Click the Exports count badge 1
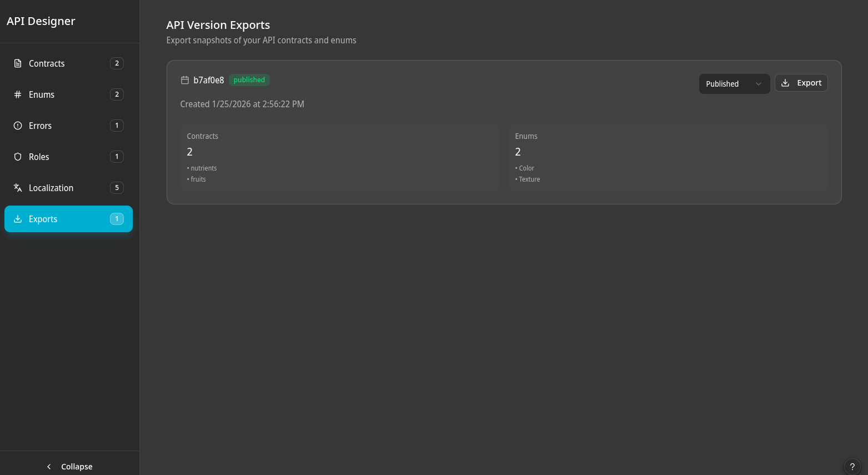This screenshot has width=868, height=475. point(117,219)
